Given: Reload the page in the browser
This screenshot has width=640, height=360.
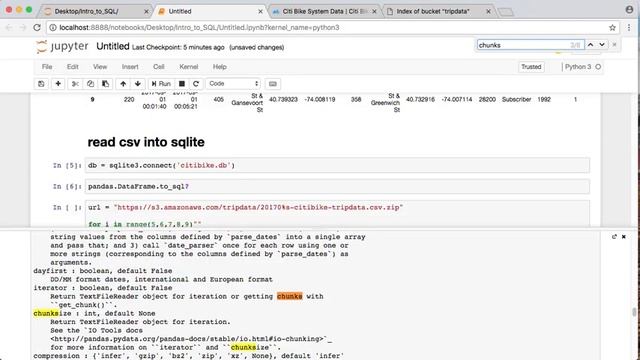Looking at the screenshot, I should (37, 28).
